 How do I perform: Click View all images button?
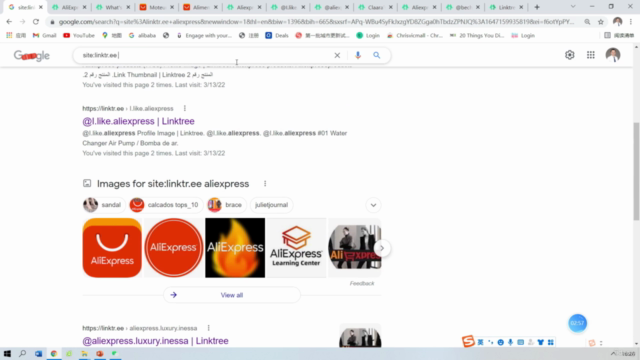232,295
